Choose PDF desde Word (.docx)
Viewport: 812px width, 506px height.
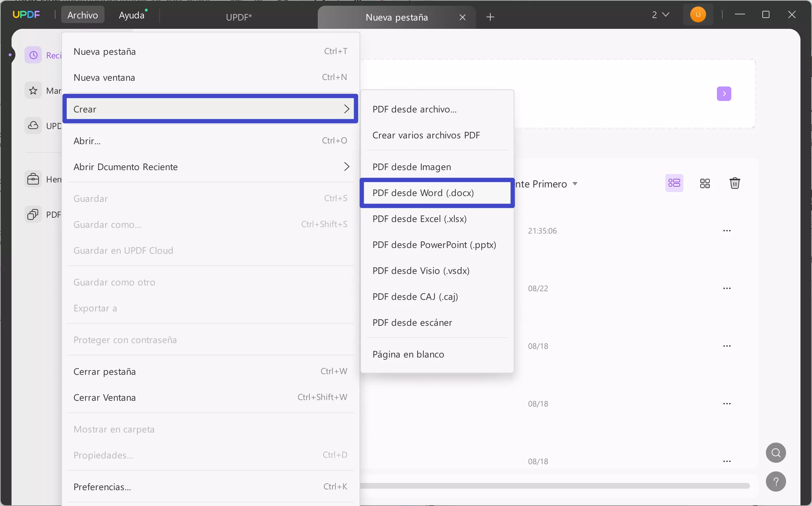coord(437,192)
